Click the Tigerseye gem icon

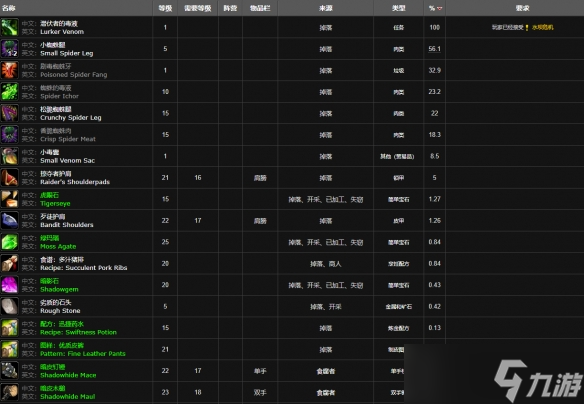tap(9, 199)
